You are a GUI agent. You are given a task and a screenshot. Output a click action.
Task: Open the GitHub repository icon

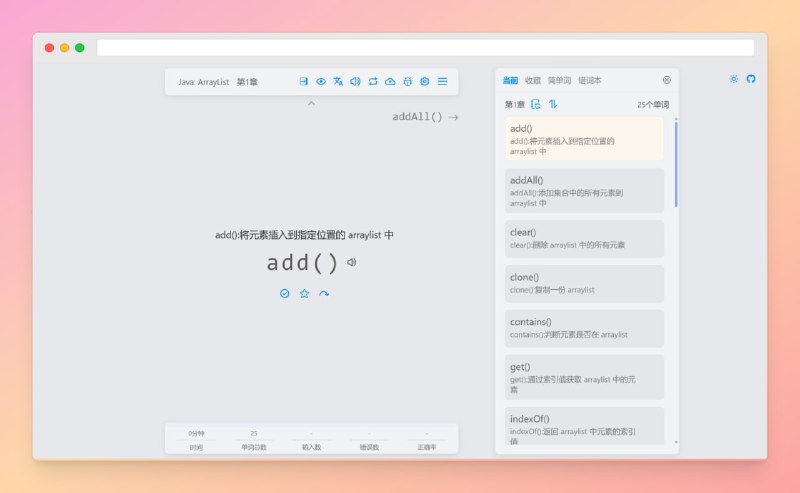(751, 79)
